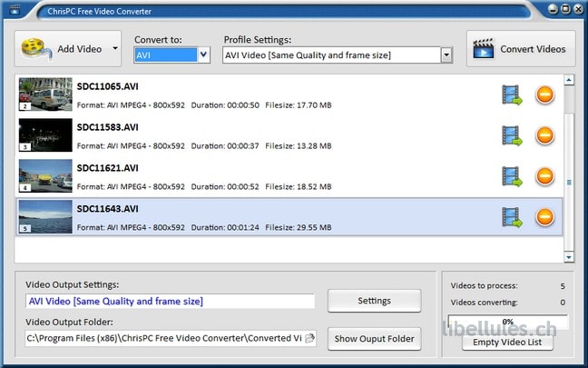Expand the Convert to format dropdown
This screenshot has width=588, height=368.
(203, 55)
